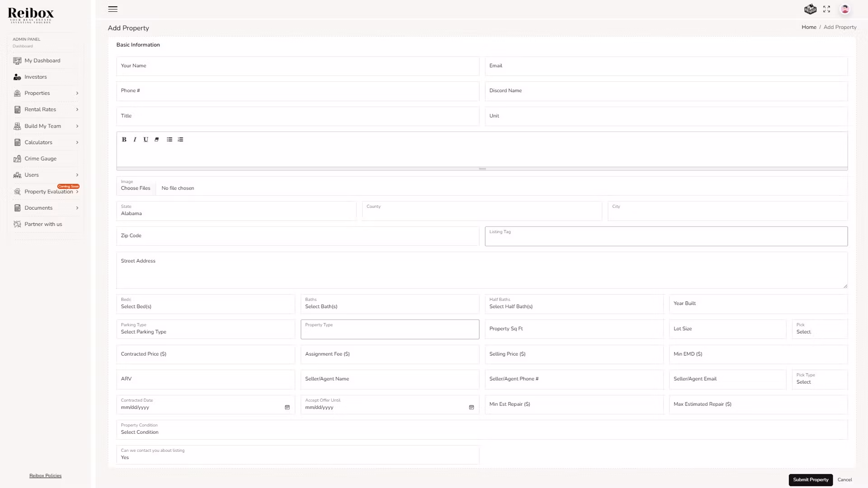Open the Reibox Policies link

point(45,476)
